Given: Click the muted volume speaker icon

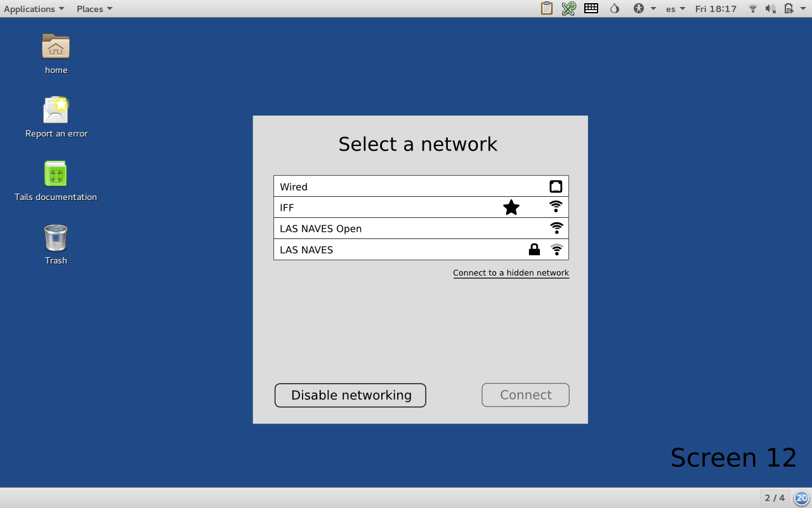Looking at the screenshot, I should pos(771,8).
